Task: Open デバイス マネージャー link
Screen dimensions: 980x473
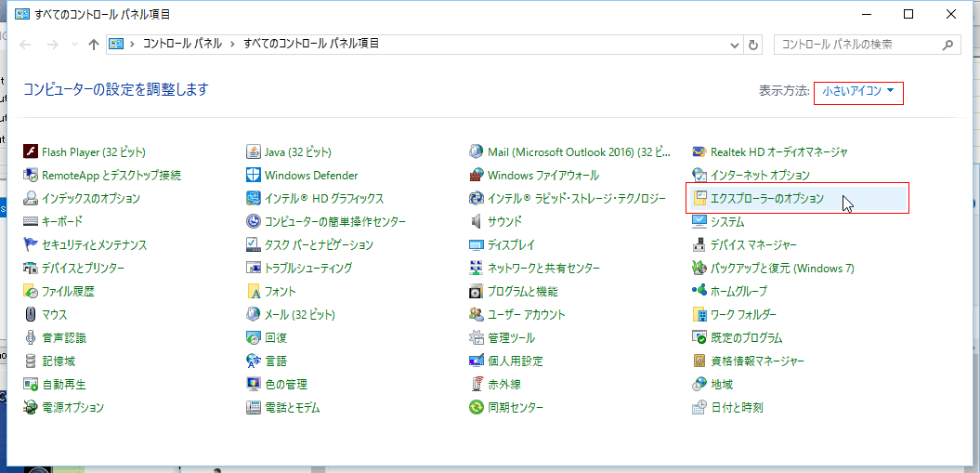Action: pyautogui.click(x=753, y=245)
